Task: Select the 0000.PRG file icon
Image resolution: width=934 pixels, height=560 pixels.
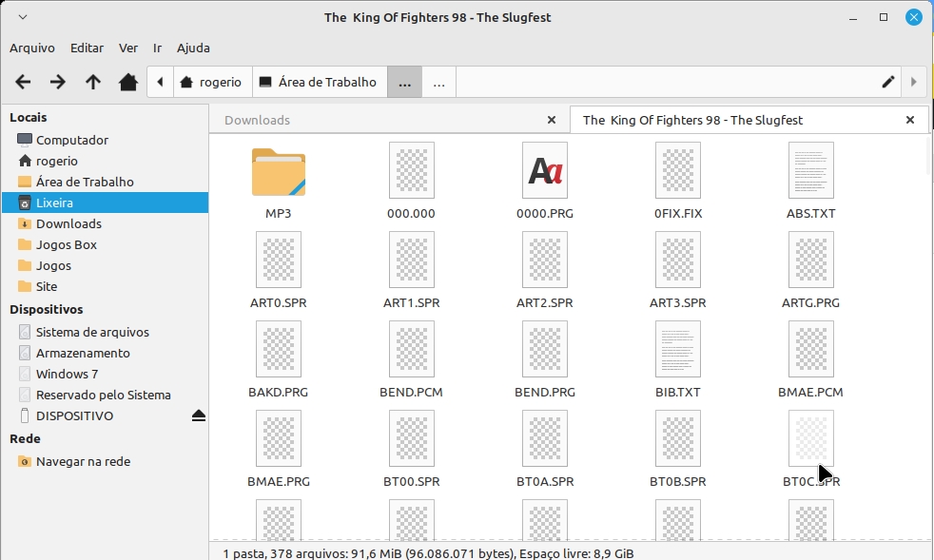Action: click(544, 172)
